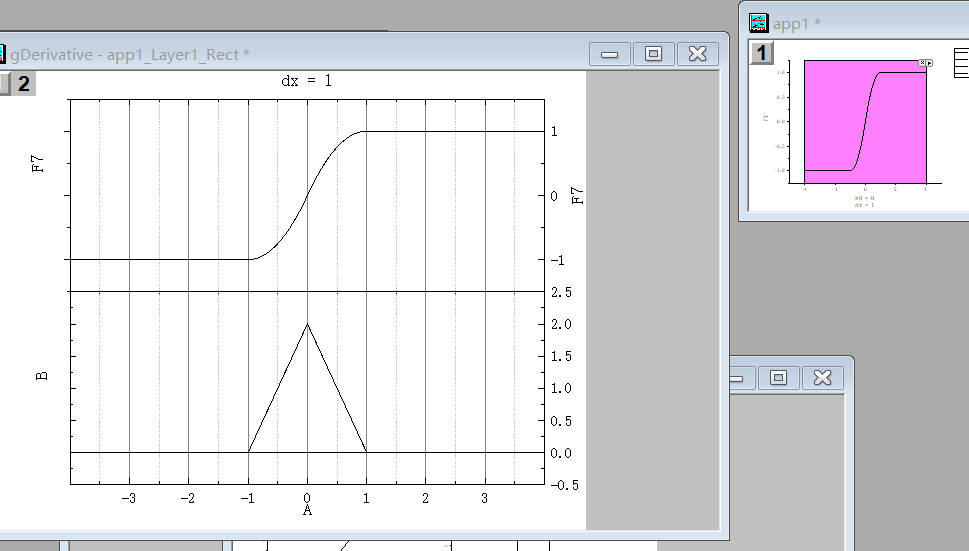Screen dimensions: 969x551
Task: Click the app1 window title text
Action: [797, 23]
